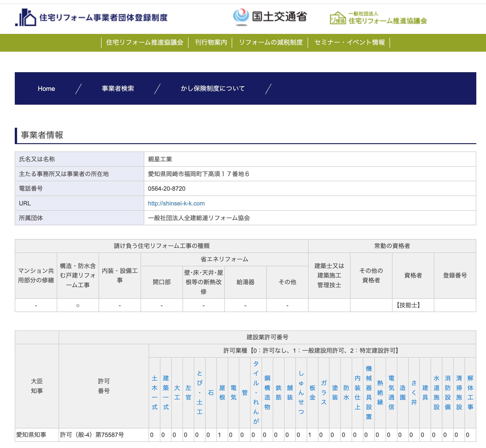Image resolution: width=486 pixels, height=448 pixels.
Task: Click the 内装仕上 permit type link
Action: click(357, 392)
